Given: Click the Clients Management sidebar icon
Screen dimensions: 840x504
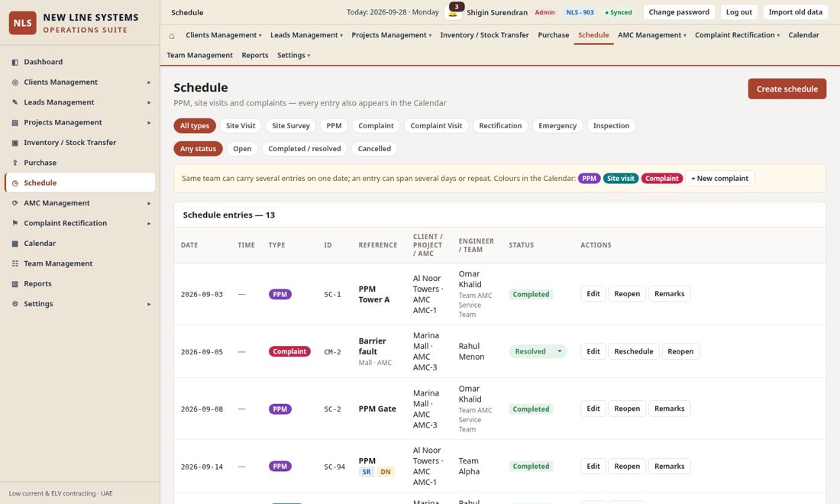Looking at the screenshot, I should click(x=15, y=82).
